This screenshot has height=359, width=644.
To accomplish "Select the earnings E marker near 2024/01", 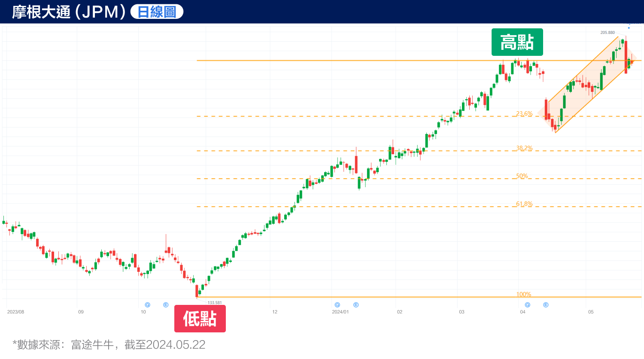I will pyautogui.click(x=356, y=304).
